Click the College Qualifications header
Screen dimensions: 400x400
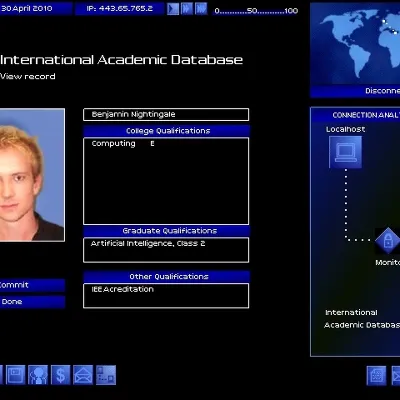point(166,131)
